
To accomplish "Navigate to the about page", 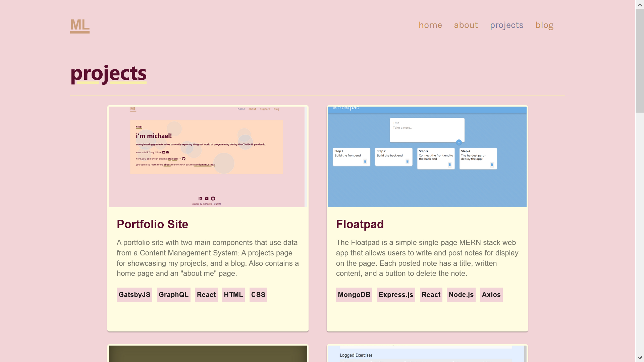I will 466,24.
